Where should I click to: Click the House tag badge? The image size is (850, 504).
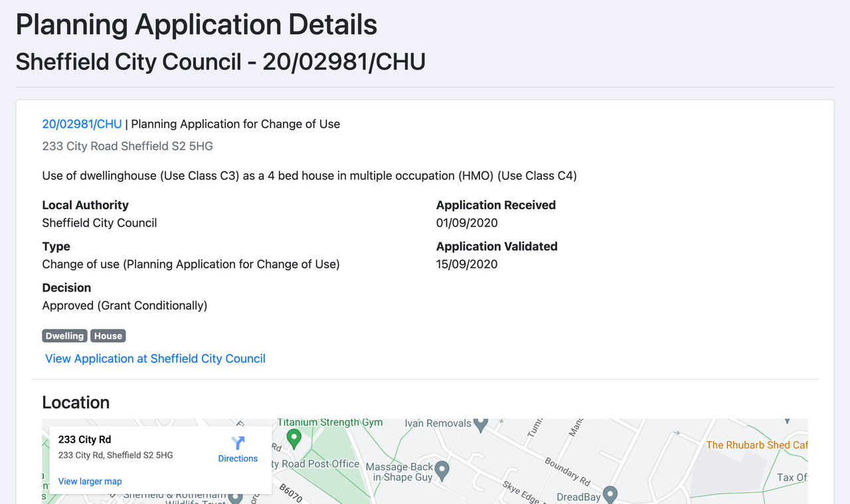(x=108, y=336)
